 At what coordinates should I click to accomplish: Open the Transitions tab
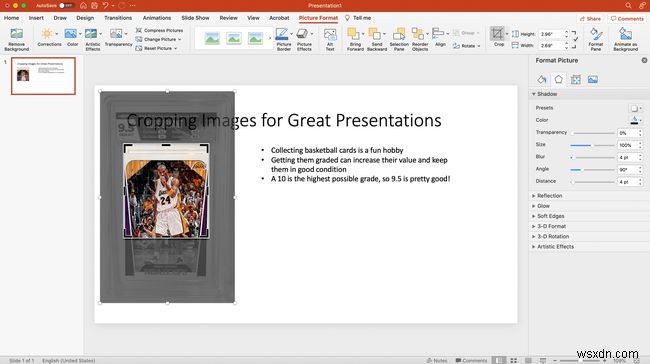pos(118,18)
